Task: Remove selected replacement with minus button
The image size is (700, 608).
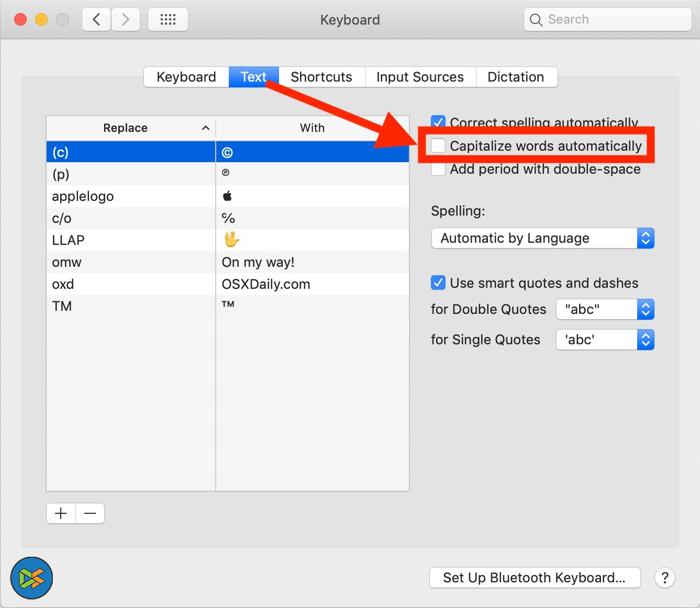Action: [x=90, y=513]
